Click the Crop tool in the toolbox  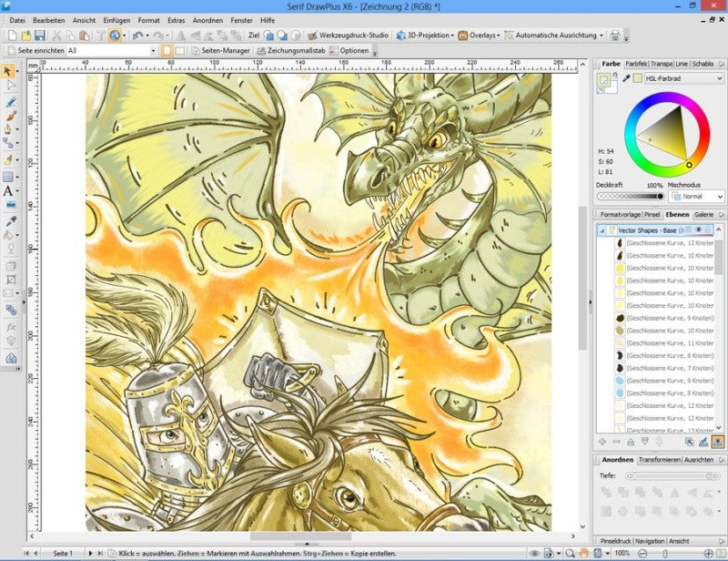[11, 280]
